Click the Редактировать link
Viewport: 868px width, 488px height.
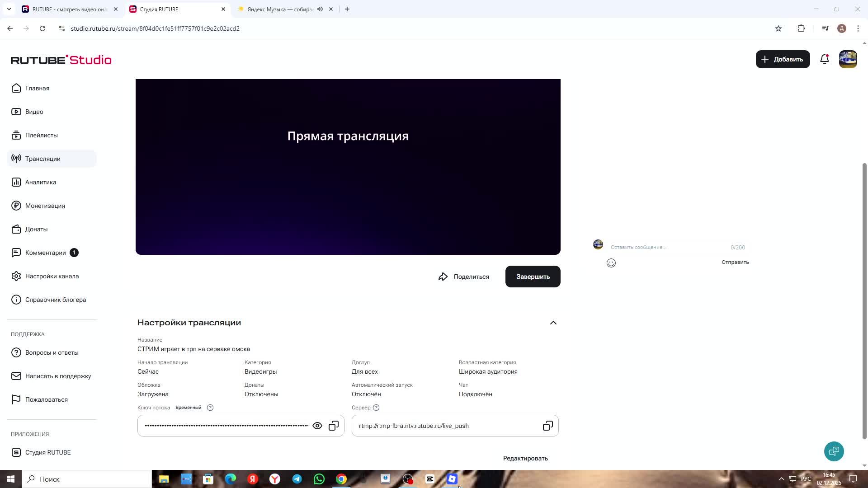pyautogui.click(x=525, y=458)
